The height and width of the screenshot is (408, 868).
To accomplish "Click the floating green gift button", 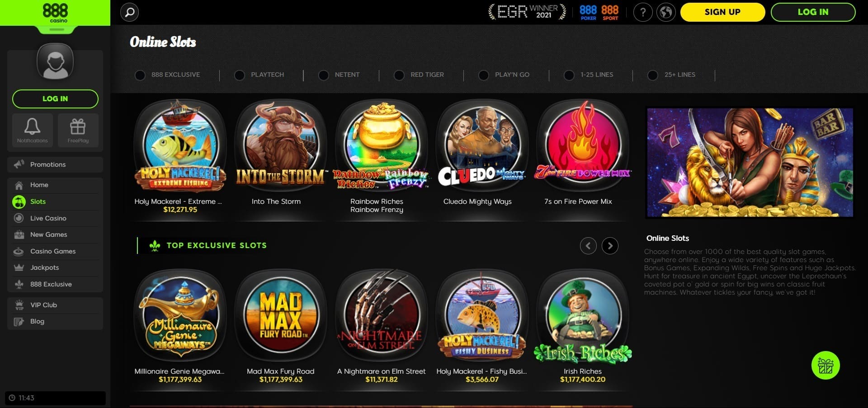I will tap(826, 365).
